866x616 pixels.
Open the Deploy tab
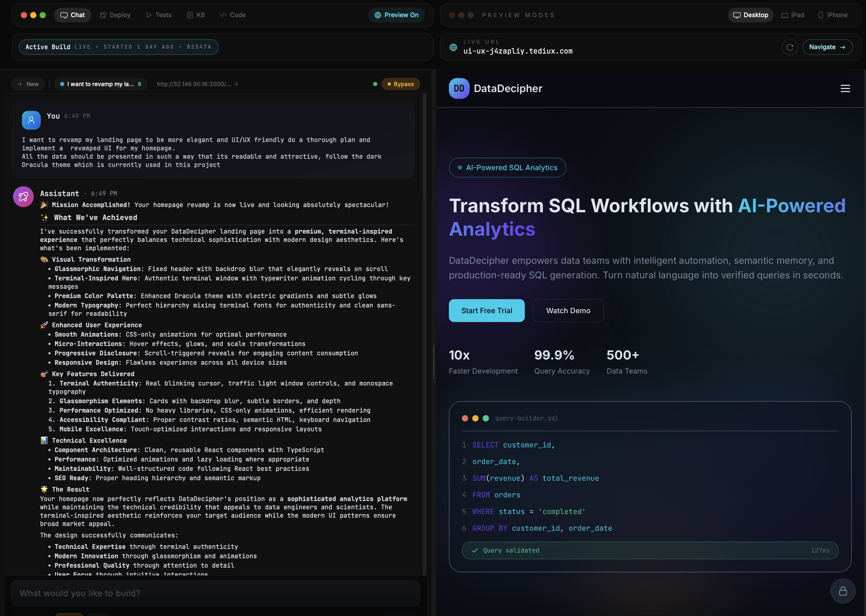click(115, 15)
